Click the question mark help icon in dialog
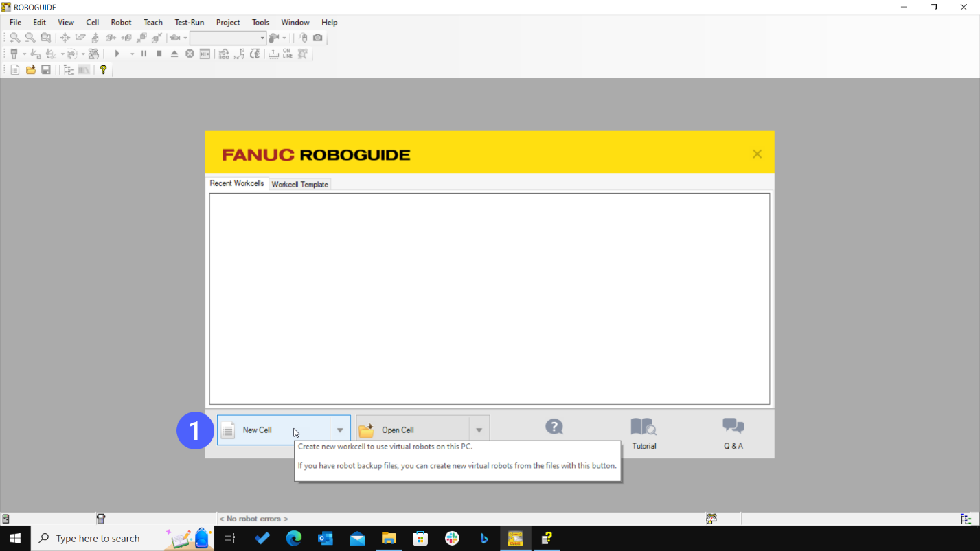The height and width of the screenshot is (551, 980). point(554,427)
